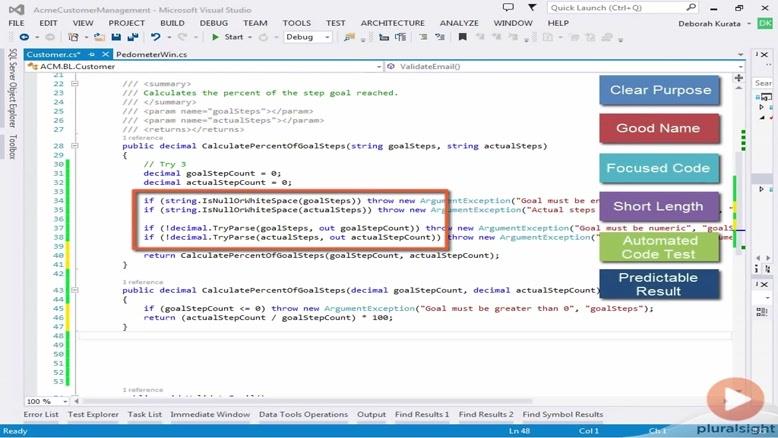Click the green DK account avatar
This screenshot has width=778, height=438.
[765, 23]
